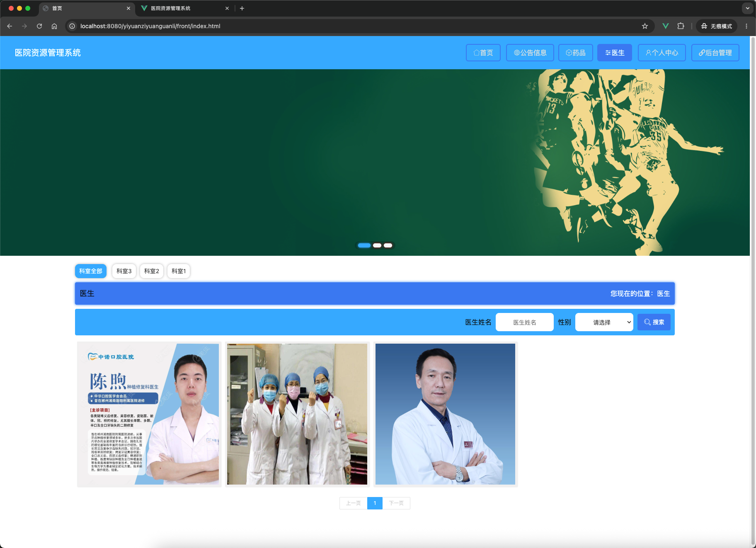
Task: Open the 公告信息 navigation item
Action: tap(530, 53)
